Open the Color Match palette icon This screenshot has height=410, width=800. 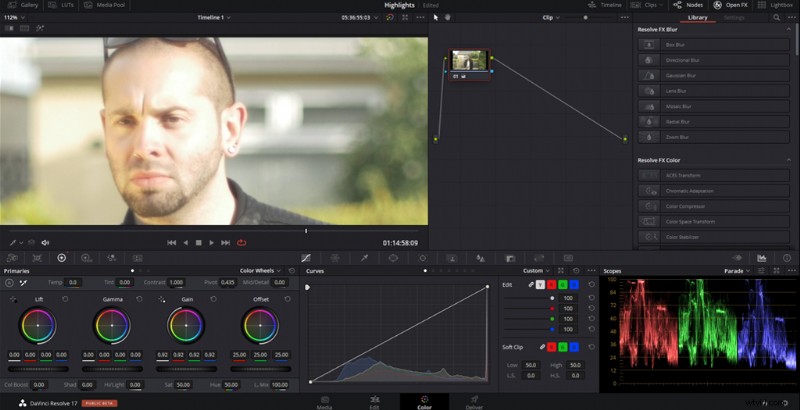[x=37, y=258]
